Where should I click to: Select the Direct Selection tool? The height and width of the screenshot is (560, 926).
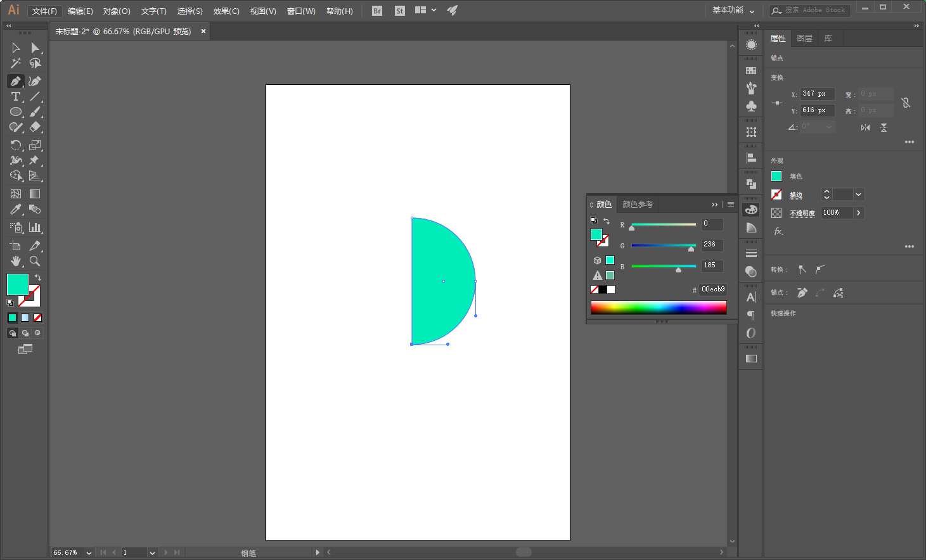[x=35, y=48]
